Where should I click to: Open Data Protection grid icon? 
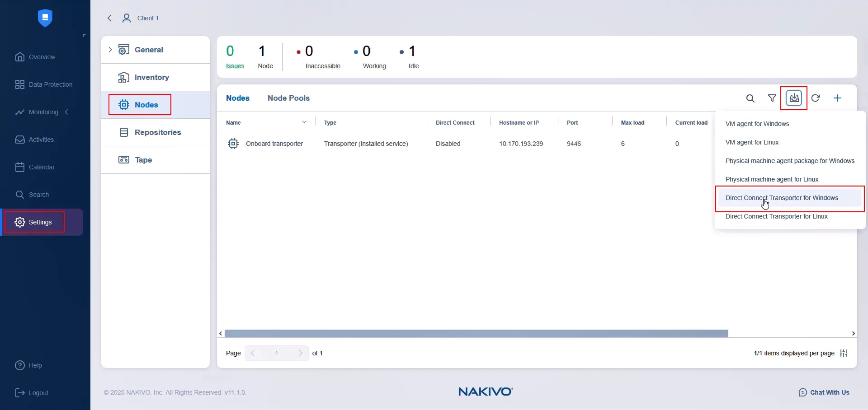20,84
